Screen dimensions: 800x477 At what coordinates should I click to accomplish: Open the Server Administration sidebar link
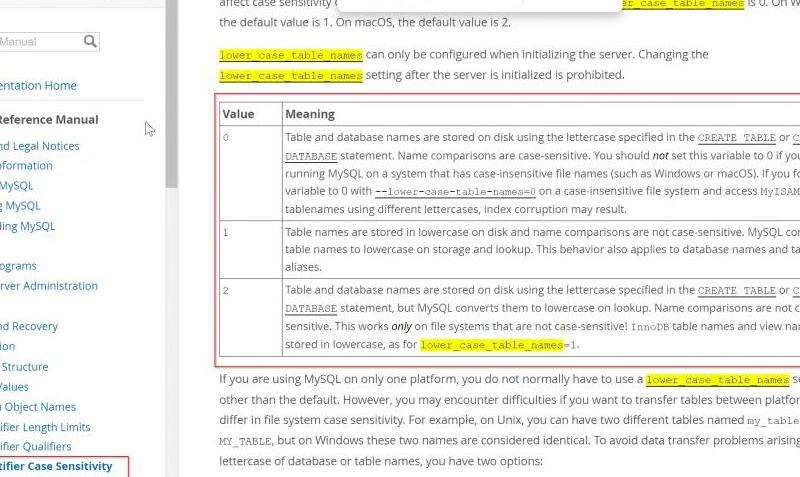click(49, 286)
